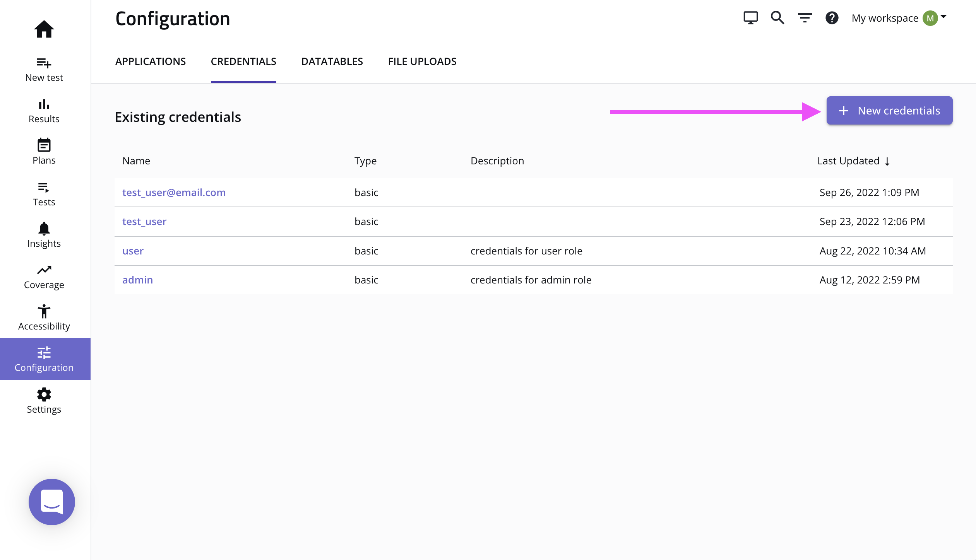Open the Settings gear icon
Screen dimensions: 976x560
(44, 395)
